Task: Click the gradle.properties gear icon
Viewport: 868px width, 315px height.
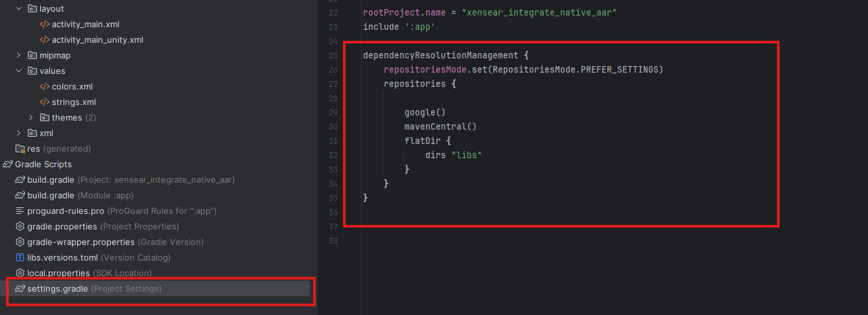Action: tap(20, 226)
